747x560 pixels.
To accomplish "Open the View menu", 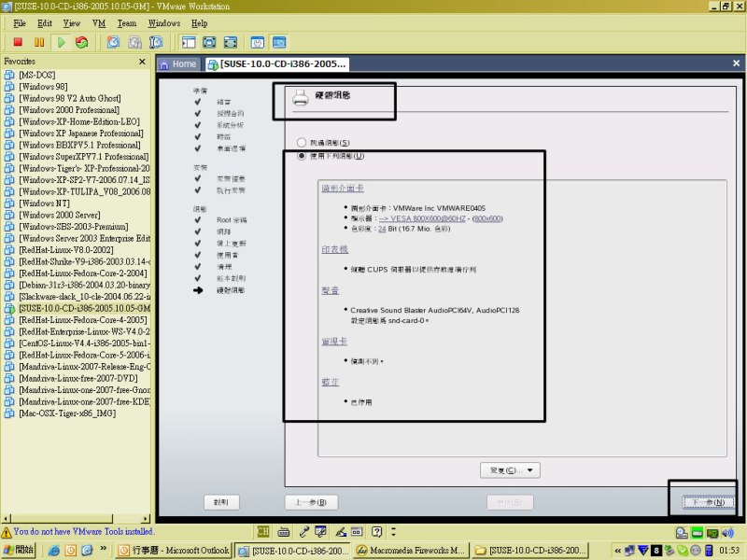I will (x=72, y=23).
